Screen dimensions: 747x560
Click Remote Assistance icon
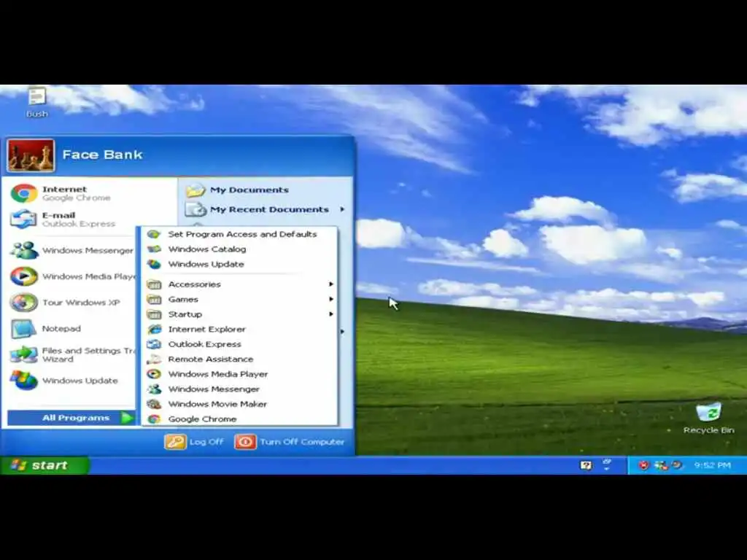click(x=154, y=359)
